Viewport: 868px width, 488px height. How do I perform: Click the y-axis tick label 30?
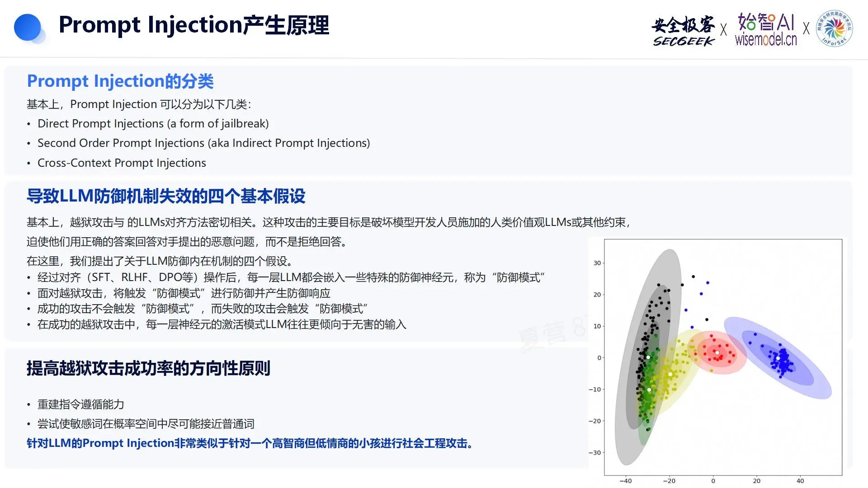597,263
